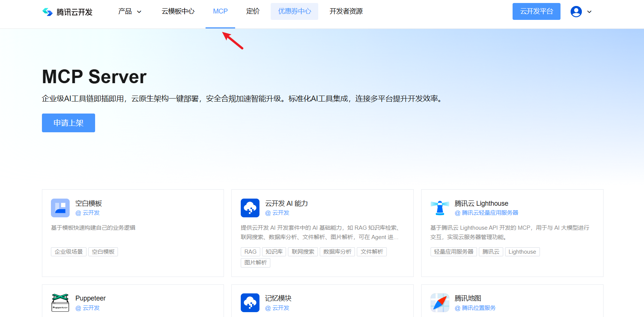Click @ 云开发 under 云开发 AI 能力
This screenshot has width=644, height=317.
coord(277,213)
